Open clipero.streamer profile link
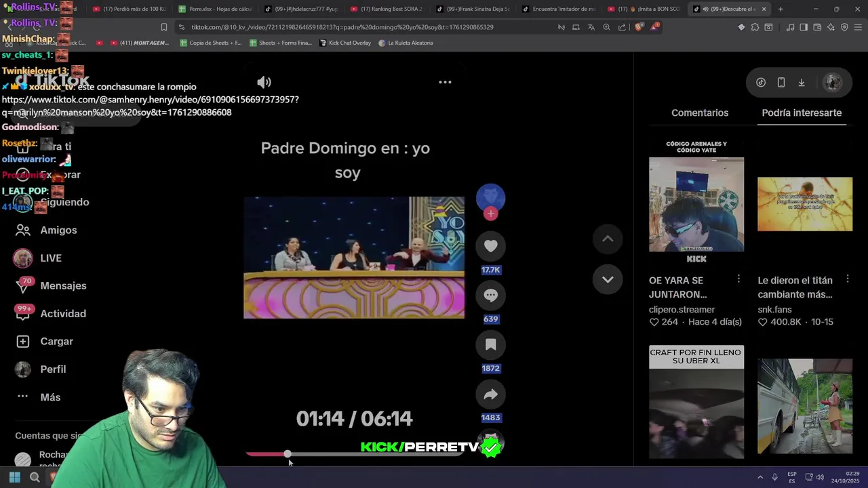The width and height of the screenshot is (868, 488). coord(682,310)
